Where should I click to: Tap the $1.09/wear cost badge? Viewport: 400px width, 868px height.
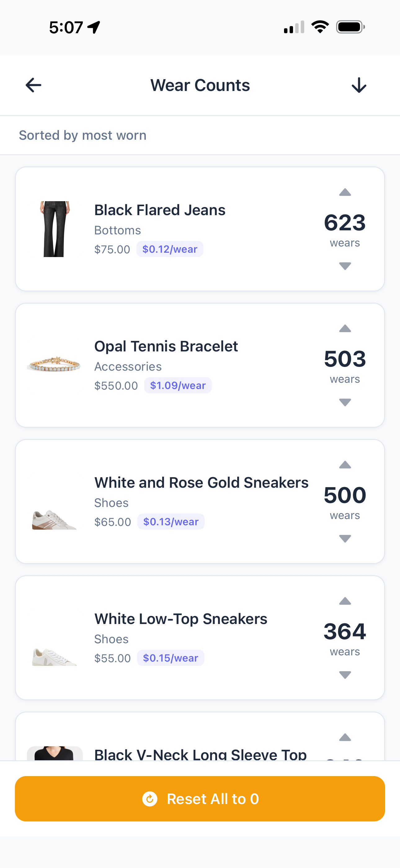click(x=178, y=386)
